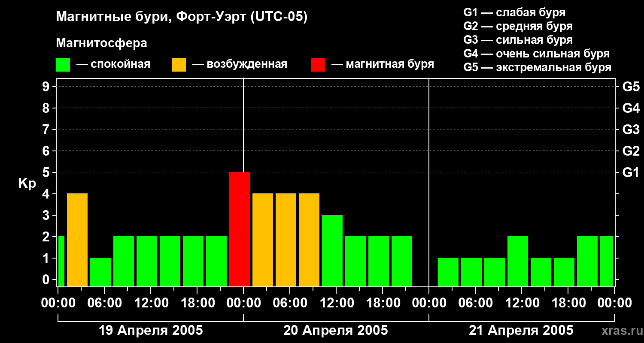Image resolution: width=644 pixels, height=343 pixels.
Task: Click the 'G1' label on right axis
Action: 631,172
